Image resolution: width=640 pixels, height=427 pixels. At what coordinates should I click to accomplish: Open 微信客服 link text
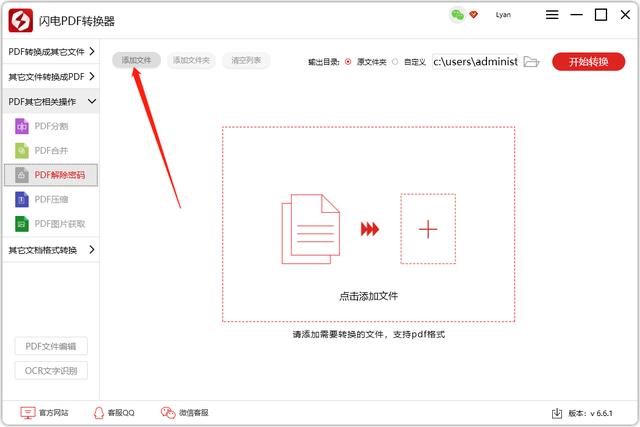[194, 413]
